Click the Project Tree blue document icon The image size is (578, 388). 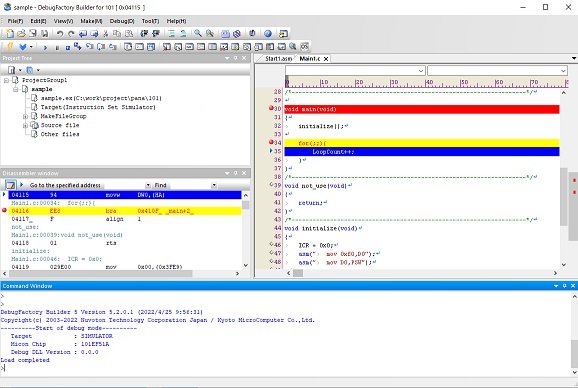(x=29, y=70)
